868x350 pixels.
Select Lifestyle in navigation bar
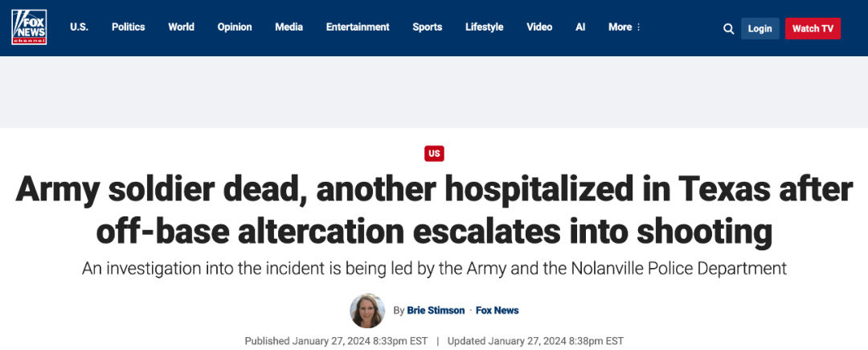(484, 27)
